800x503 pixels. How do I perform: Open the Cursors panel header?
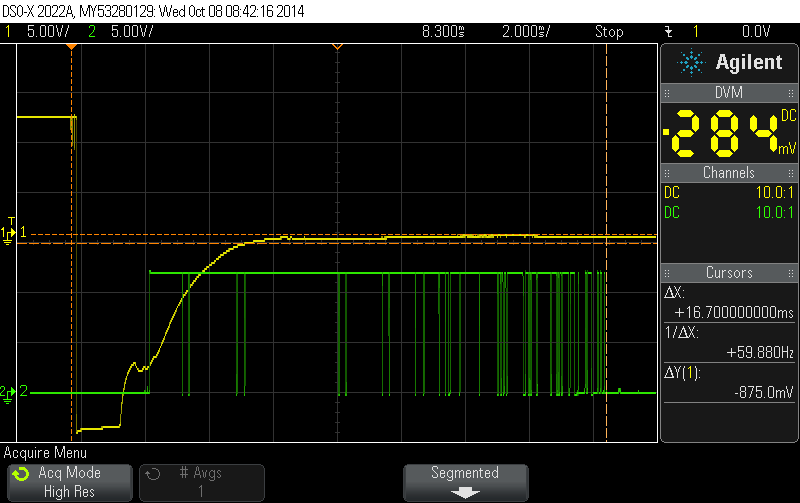(x=729, y=272)
